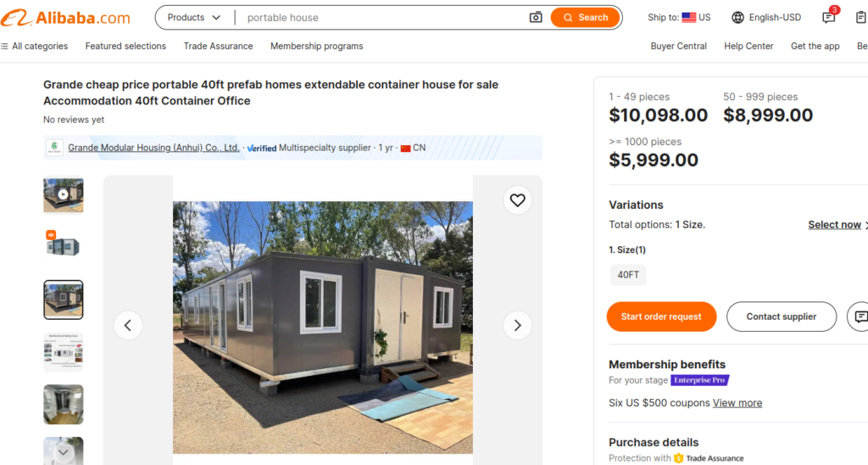Open the chat icon beside Contact supplier
The image size is (868, 465).
(x=860, y=317)
